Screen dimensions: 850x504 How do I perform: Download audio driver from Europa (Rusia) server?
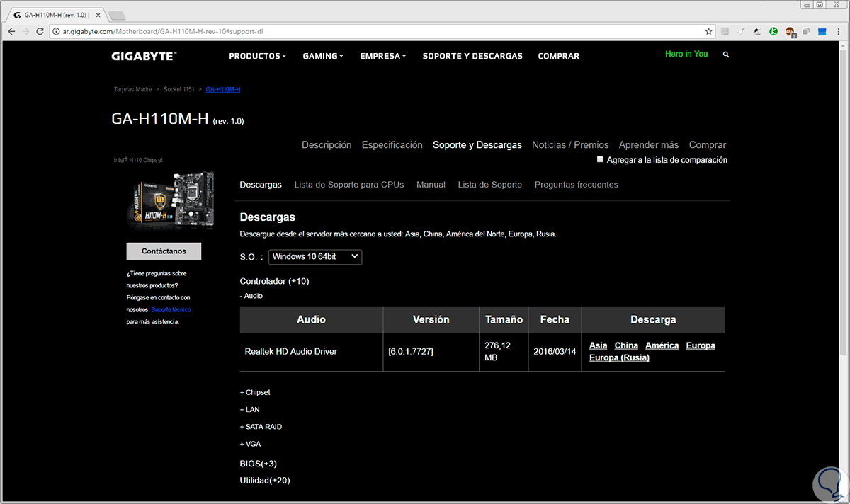619,357
